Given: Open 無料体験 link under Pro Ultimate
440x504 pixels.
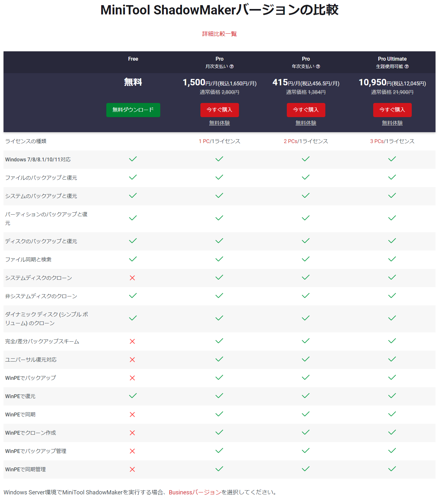Looking at the screenshot, I should [x=392, y=123].
